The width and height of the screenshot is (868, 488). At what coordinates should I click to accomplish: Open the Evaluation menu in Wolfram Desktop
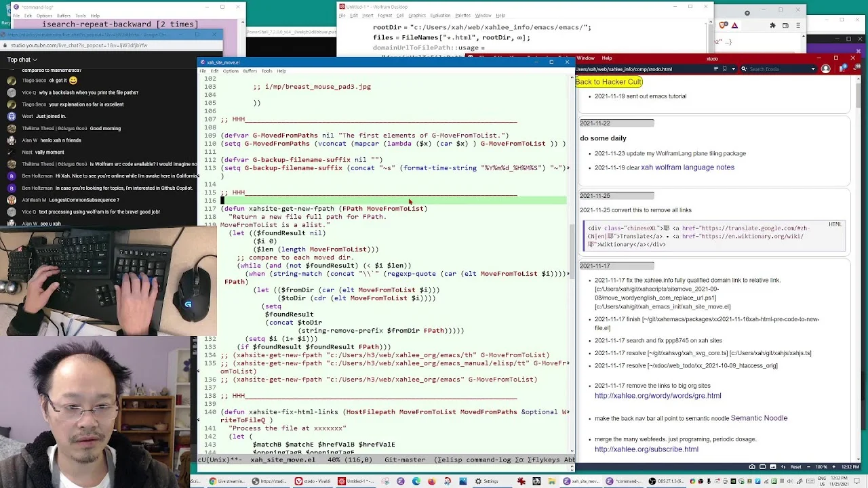(x=440, y=15)
